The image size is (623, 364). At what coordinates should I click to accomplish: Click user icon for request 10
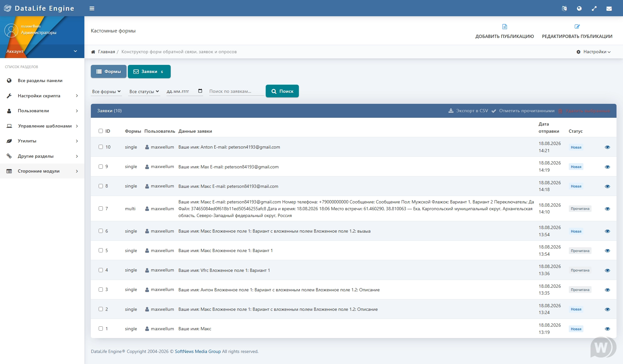coord(147,147)
